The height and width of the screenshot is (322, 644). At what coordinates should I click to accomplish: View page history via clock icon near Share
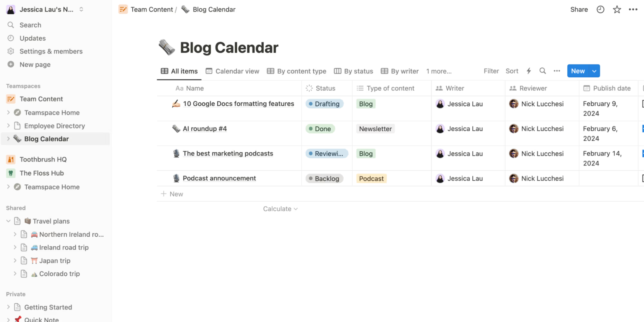[600, 9]
